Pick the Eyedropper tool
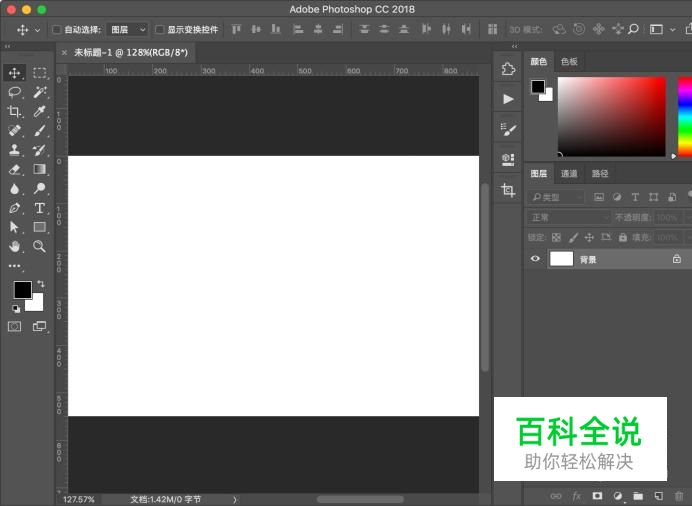Screen dimensions: 692x506 coord(40,111)
